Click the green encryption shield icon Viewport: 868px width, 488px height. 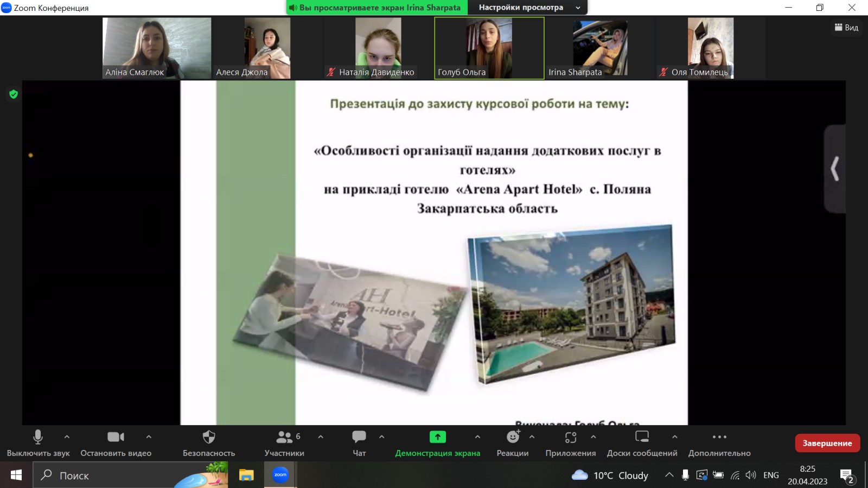[14, 94]
